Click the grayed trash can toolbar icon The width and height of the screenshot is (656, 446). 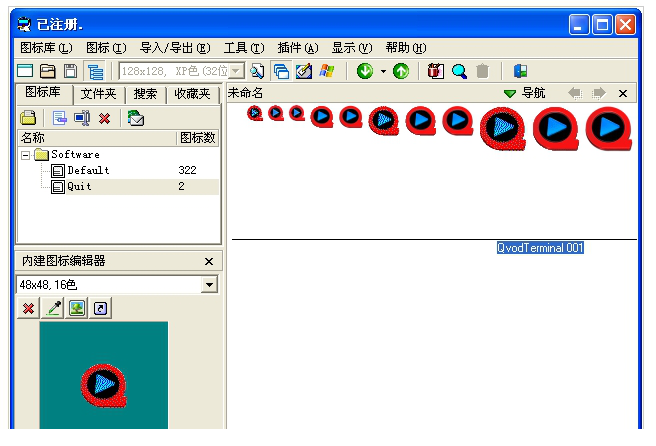482,71
